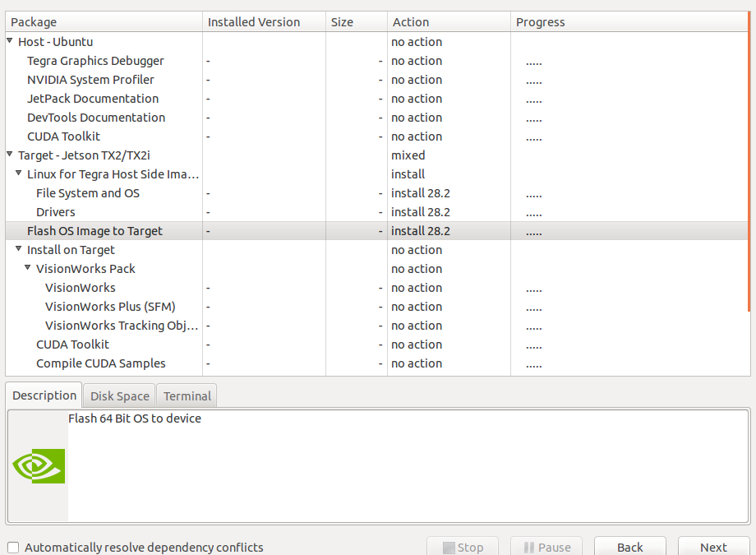Open action dropdown for Flash OS Image

[448, 231]
